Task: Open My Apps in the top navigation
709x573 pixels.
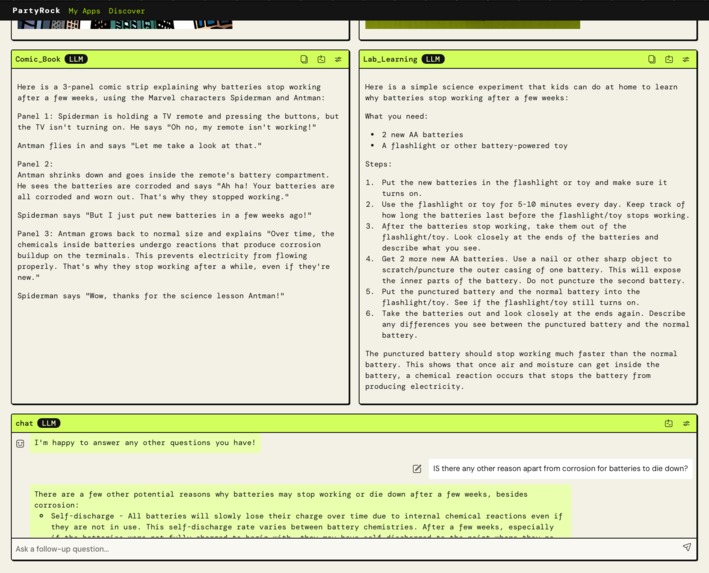Action: tap(84, 11)
